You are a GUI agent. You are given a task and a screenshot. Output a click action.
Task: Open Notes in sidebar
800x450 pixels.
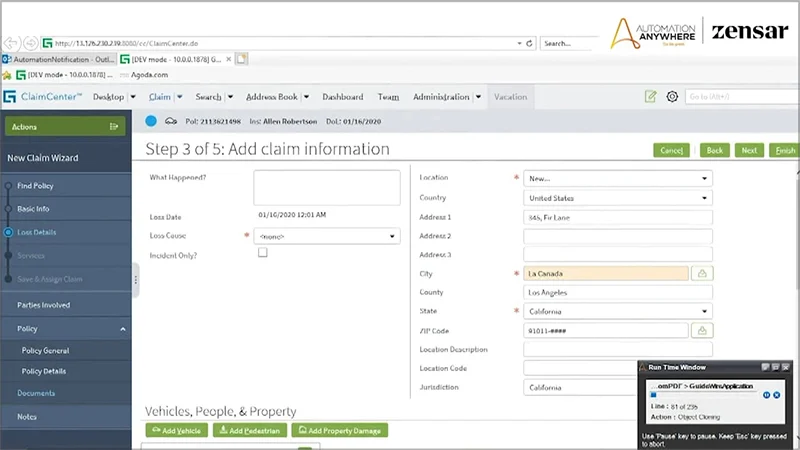tap(27, 417)
